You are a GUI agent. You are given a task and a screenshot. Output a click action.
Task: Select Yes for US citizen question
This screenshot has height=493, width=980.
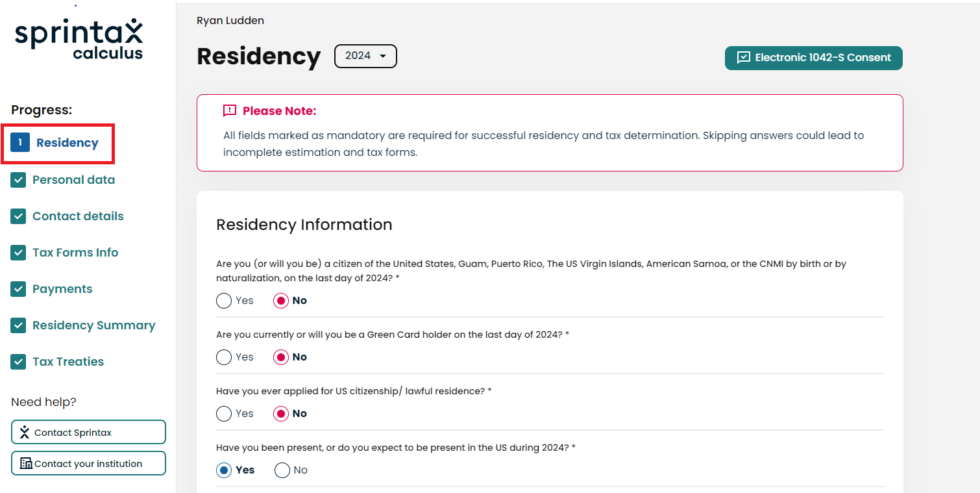(x=224, y=301)
